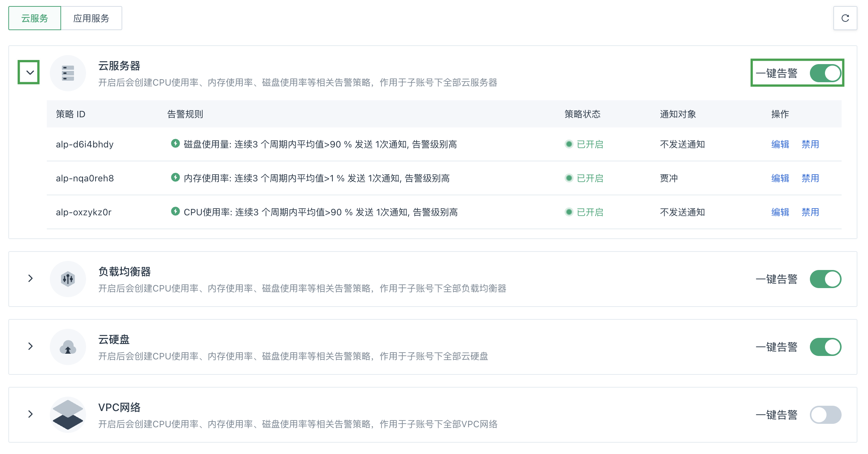
Task: Click the 云服务器 server icon
Action: pos(68,73)
